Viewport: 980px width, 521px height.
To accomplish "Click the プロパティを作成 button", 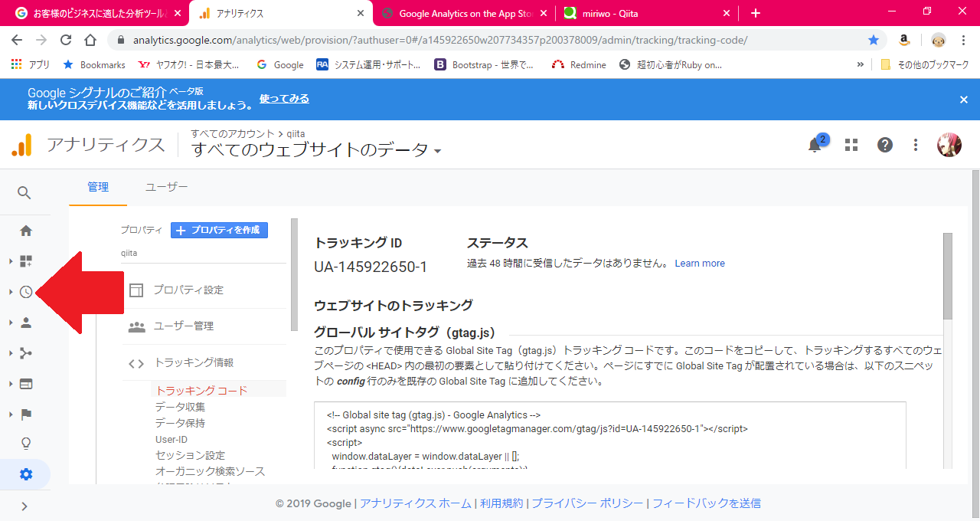I will [219, 230].
